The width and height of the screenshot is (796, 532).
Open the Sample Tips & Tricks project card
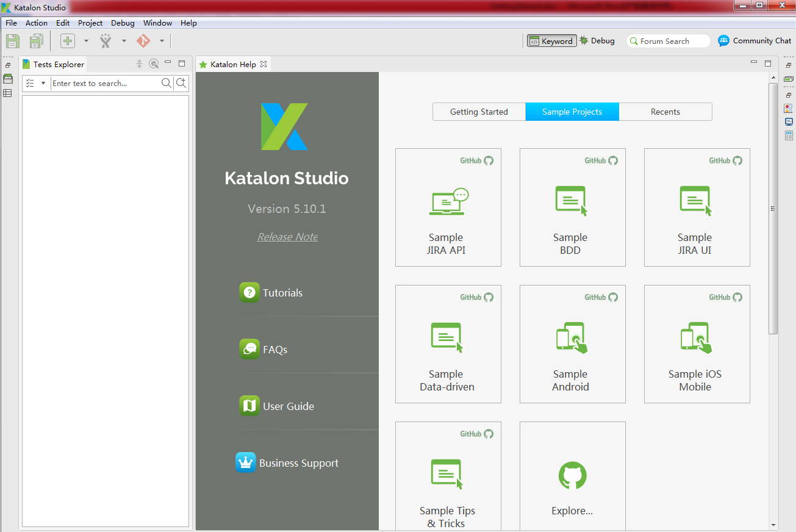(448, 476)
